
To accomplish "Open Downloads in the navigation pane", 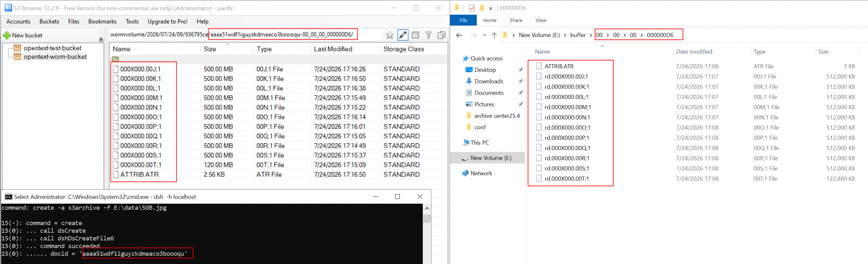I will [489, 81].
